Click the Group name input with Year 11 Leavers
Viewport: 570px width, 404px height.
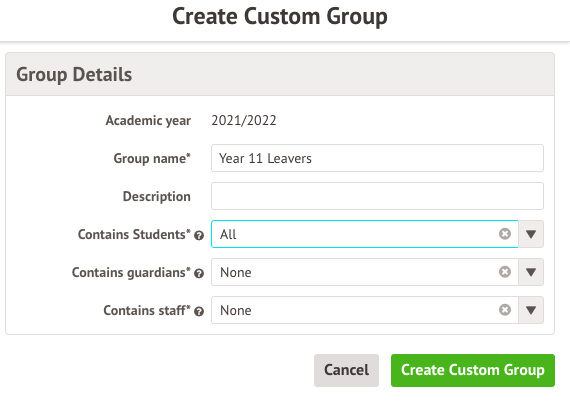click(377, 158)
